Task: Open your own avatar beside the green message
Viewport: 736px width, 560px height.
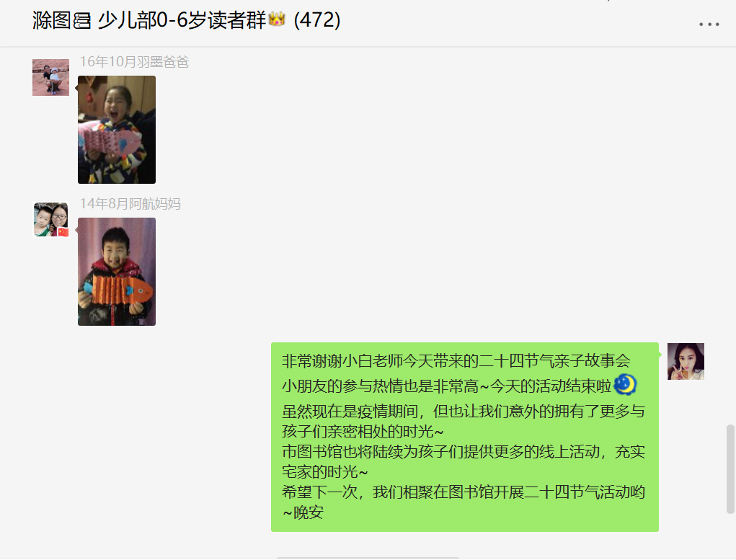Action: 686,362
